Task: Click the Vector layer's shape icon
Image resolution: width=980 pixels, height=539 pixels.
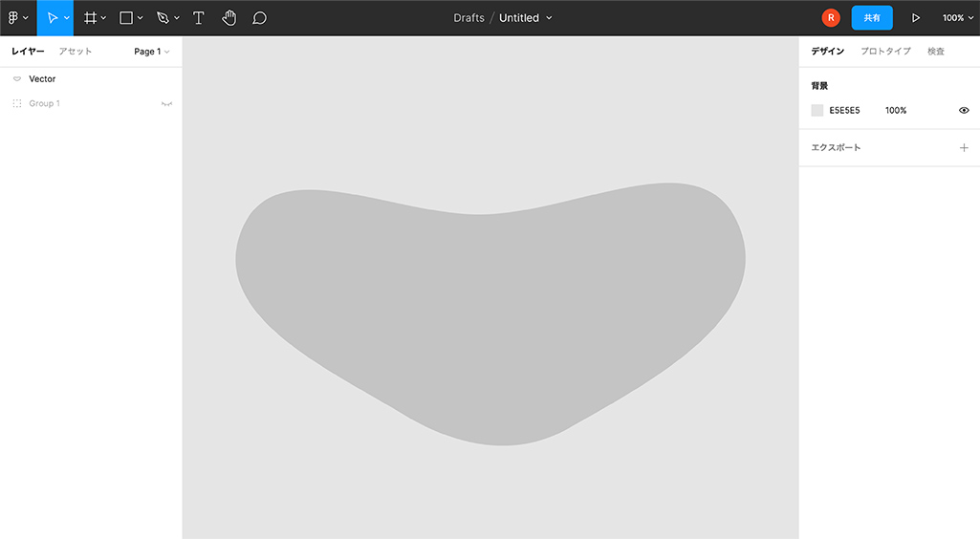Action: pyautogui.click(x=17, y=78)
